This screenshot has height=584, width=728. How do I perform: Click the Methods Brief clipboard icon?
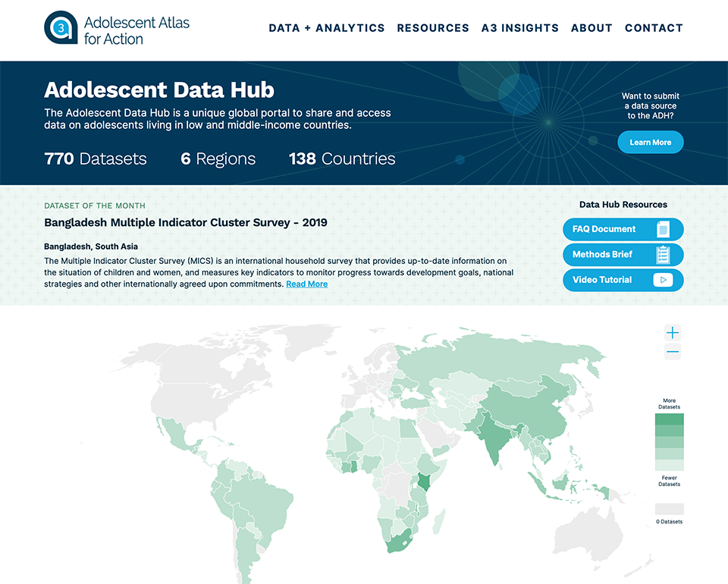663,254
